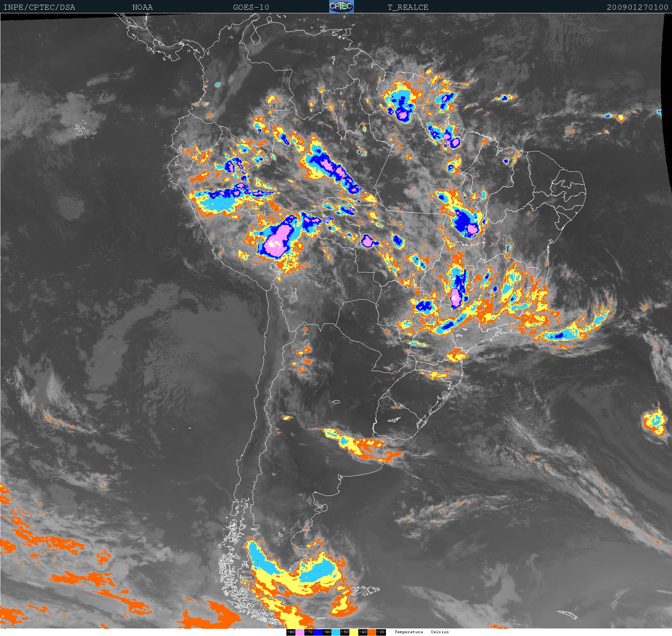This screenshot has height=636, width=672.
Task: Click the Temperatura legend label
Action: (x=409, y=632)
